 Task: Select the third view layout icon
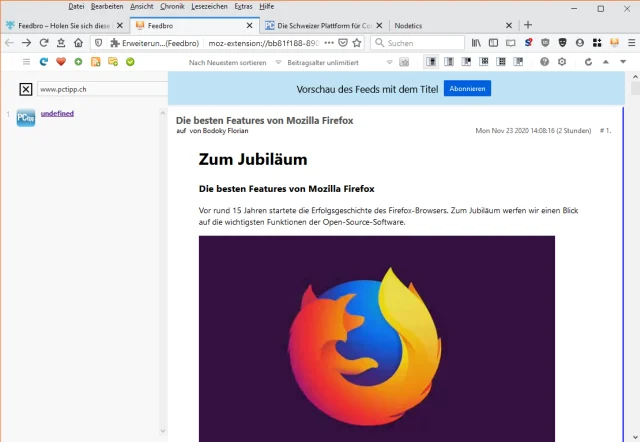466,62
